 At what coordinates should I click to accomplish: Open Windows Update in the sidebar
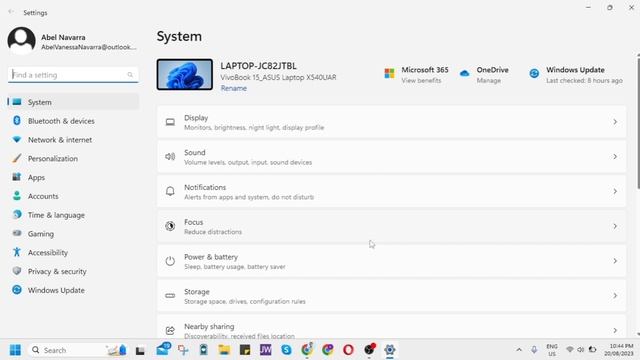tap(73, 290)
